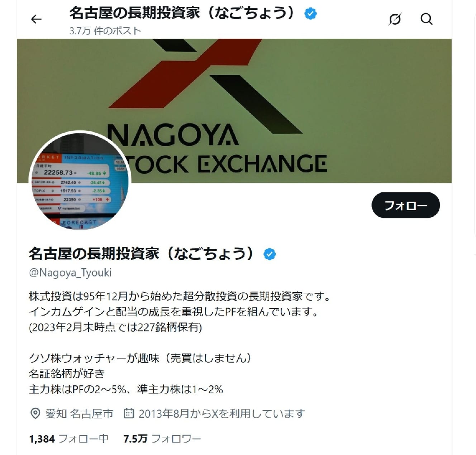Click the 3.7万 件のポスト post count
The width and height of the screenshot is (476, 455).
(x=105, y=31)
